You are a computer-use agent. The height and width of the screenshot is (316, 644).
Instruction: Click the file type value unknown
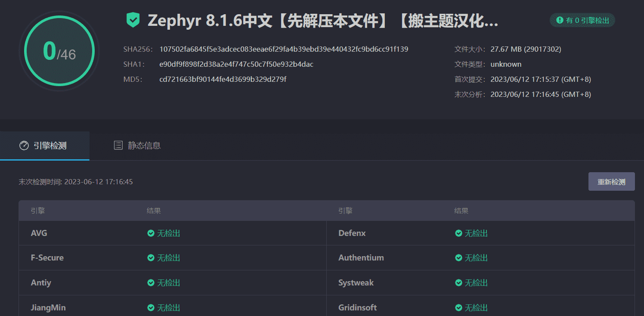click(x=506, y=64)
